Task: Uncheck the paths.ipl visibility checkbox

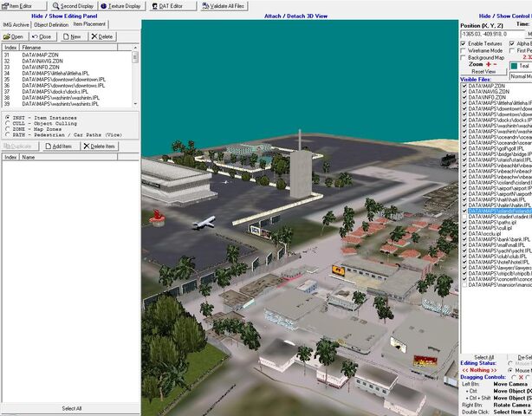Action: [x=464, y=222]
